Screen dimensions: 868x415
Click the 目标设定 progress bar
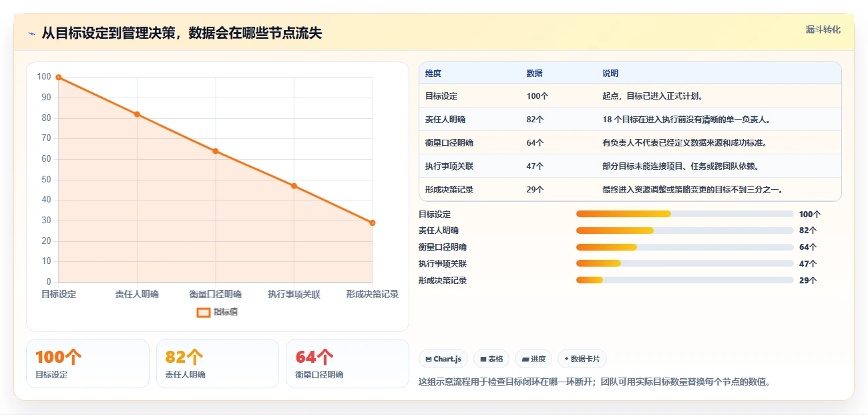(x=684, y=214)
